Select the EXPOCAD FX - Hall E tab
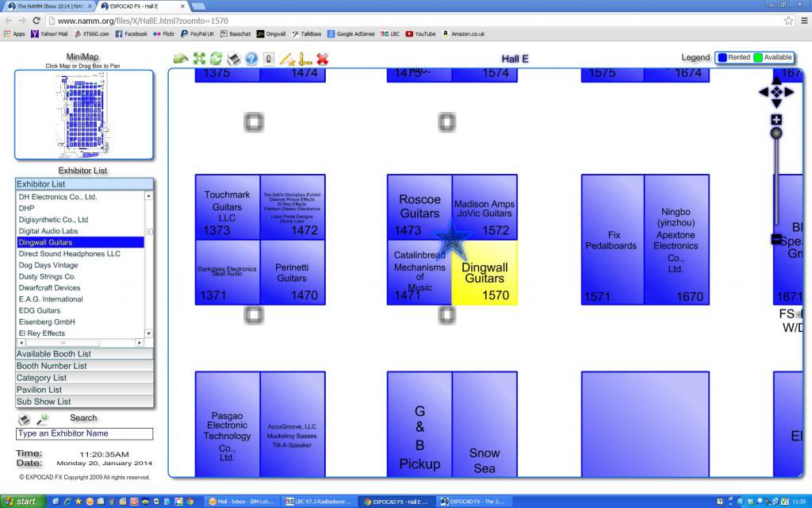812x508 pixels. [142, 6]
